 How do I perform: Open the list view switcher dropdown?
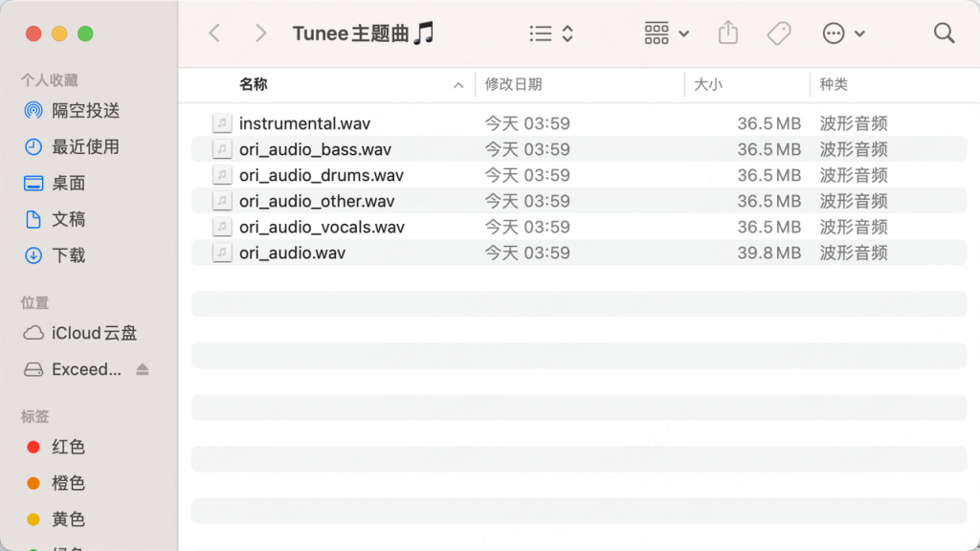click(x=551, y=33)
